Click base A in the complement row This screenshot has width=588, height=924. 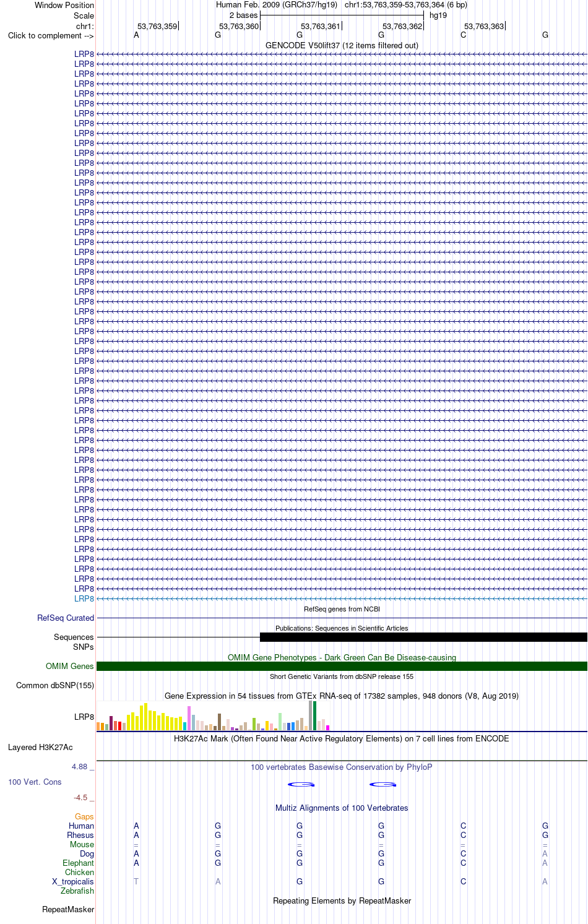(x=136, y=35)
